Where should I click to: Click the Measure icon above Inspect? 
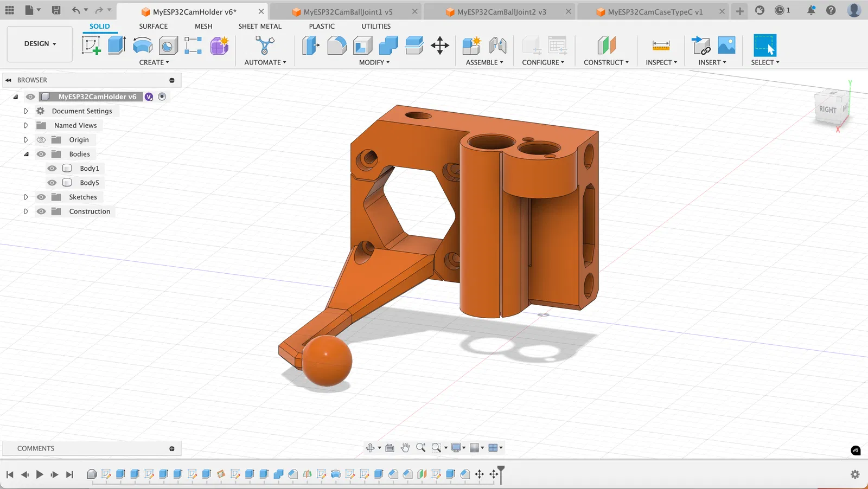[661, 46]
